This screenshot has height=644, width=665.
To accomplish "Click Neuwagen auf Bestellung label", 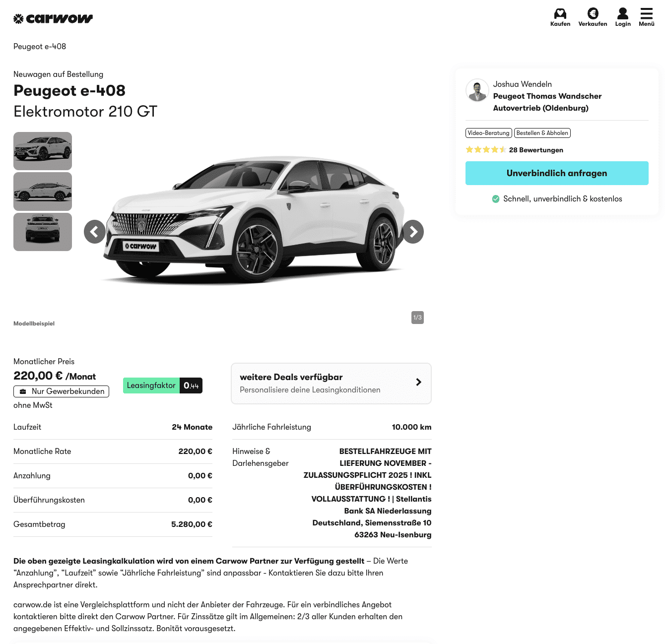I will point(59,74).
